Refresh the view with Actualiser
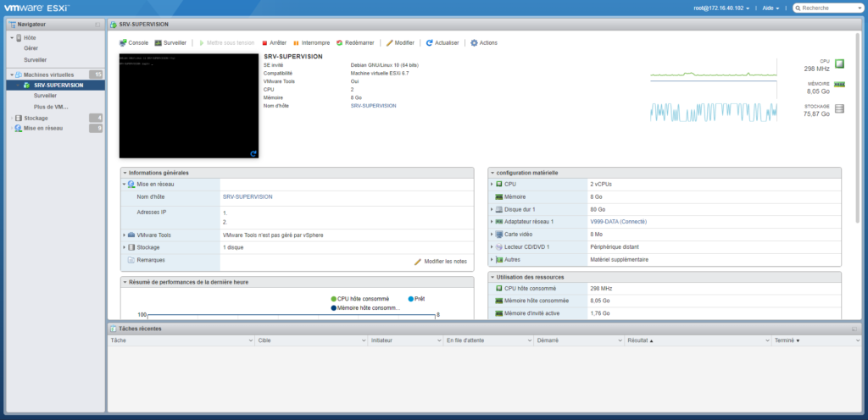This screenshot has width=868, height=420. click(442, 42)
